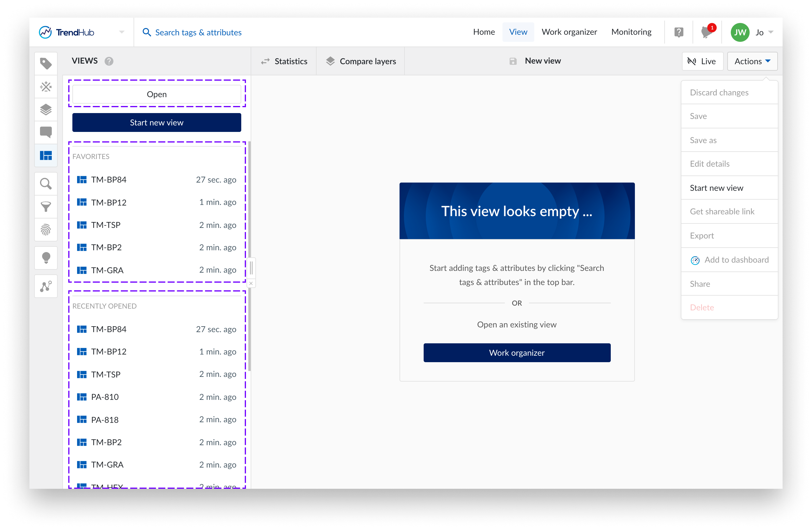Toggle Statistics panel
The width and height of the screenshot is (812, 530).
pos(284,61)
